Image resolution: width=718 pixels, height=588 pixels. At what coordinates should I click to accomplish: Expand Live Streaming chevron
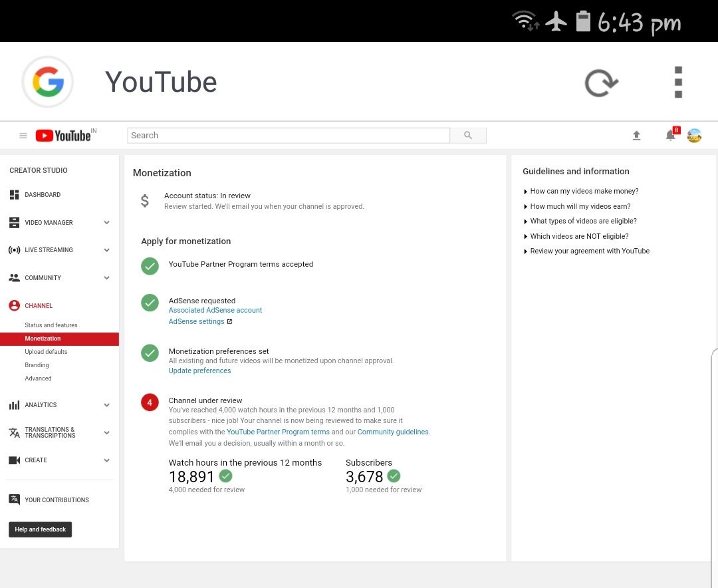(x=106, y=250)
